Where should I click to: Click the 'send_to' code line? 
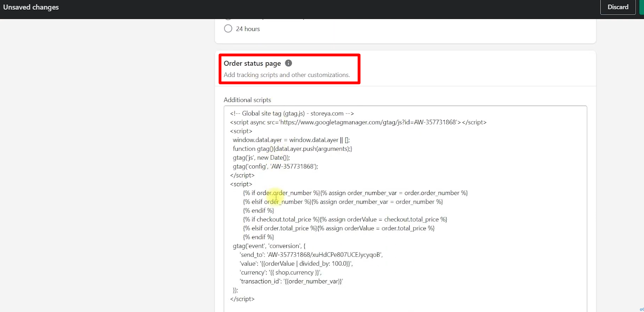click(x=311, y=255)
